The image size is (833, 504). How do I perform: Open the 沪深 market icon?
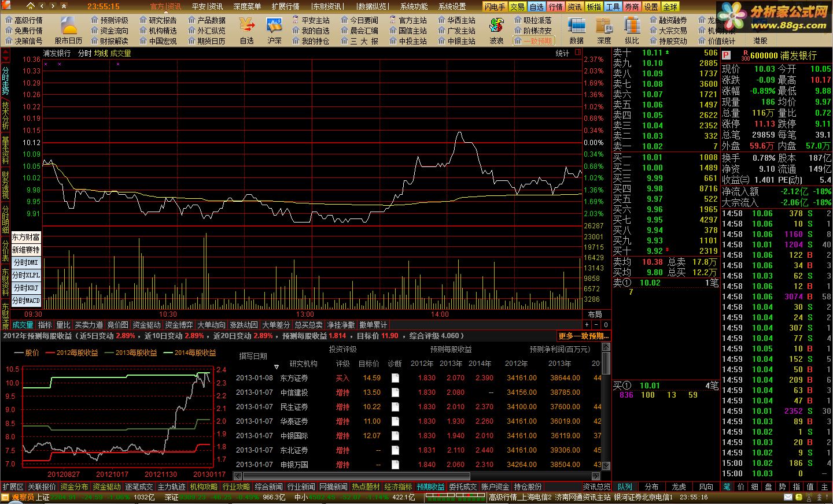(274, 31)
